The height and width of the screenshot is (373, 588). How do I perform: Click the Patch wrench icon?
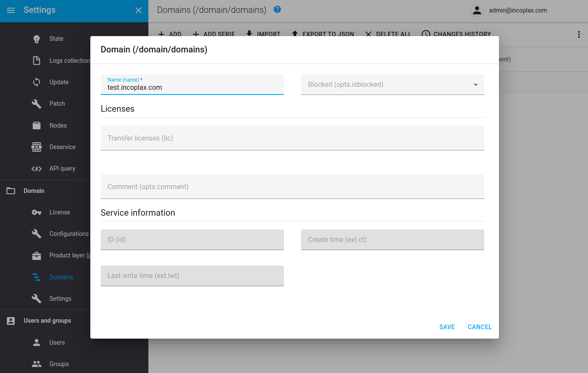pyautogui.click(x=37, y=104)
